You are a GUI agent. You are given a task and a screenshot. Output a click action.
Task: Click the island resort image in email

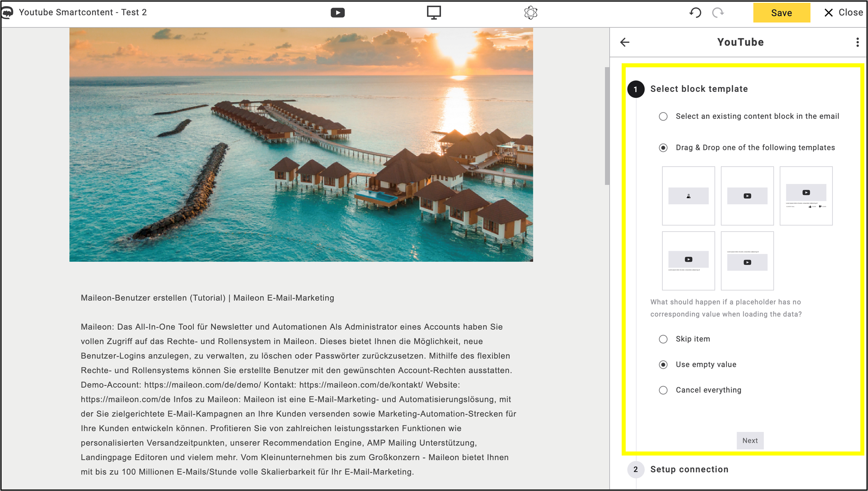click(301, 145)
